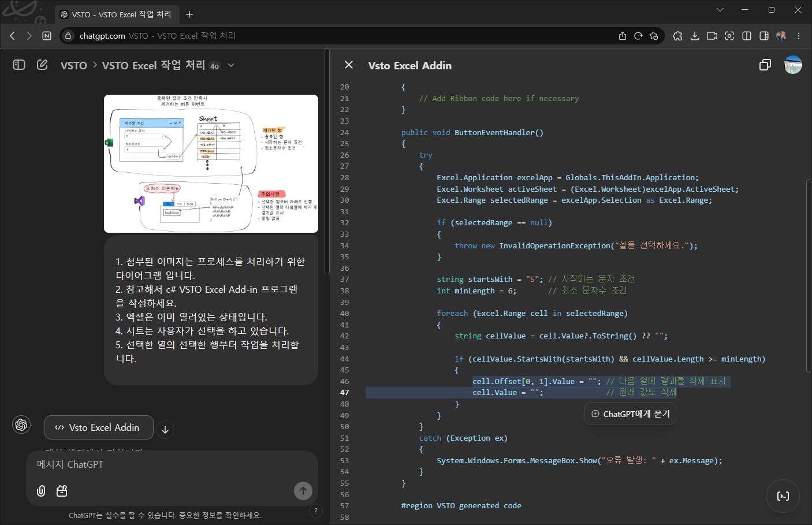This screenshot has width=812, height=525.
Task: Open the browser extensions puzzle icon
Action: click(677, 36)
